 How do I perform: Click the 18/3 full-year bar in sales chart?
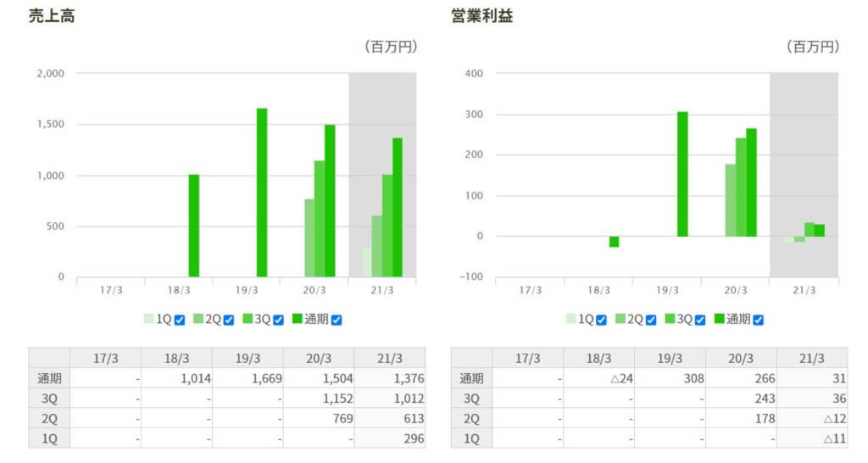click(194, 226)
